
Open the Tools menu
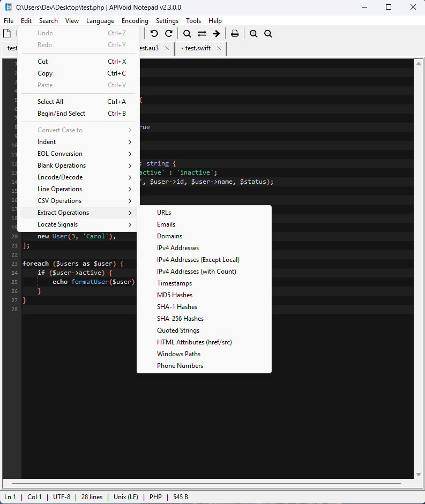tap(193, 20)
